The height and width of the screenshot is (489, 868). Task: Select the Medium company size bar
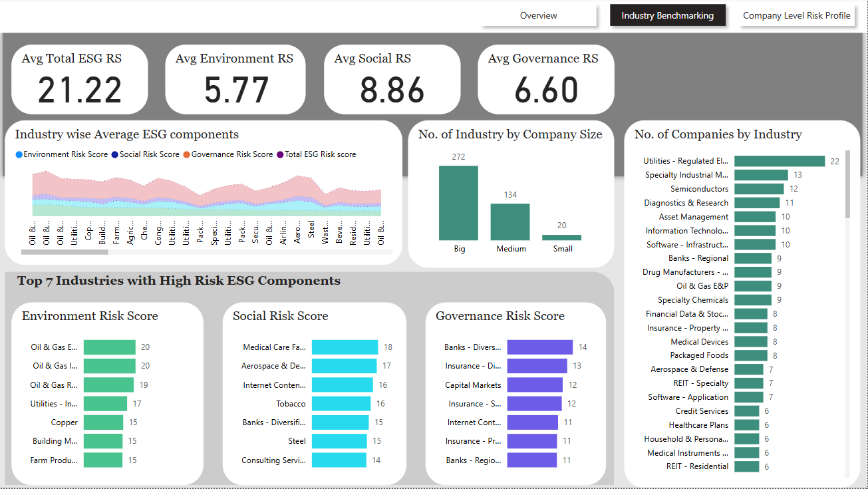(x=510, y=224)
